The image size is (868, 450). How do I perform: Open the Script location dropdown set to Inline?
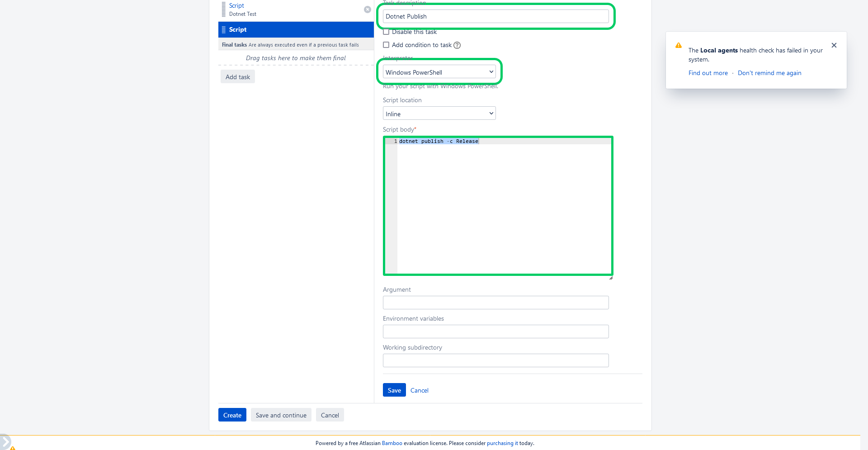coord(439,114)
